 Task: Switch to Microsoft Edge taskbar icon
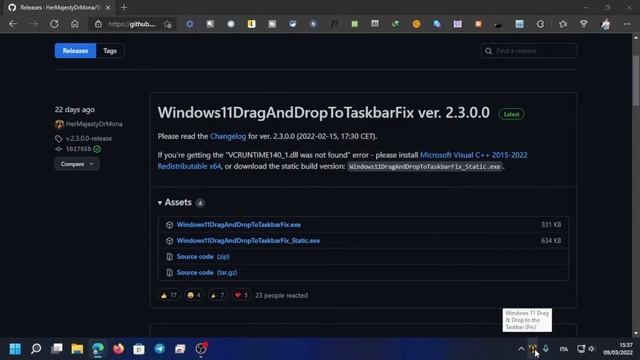click(98, 349)
